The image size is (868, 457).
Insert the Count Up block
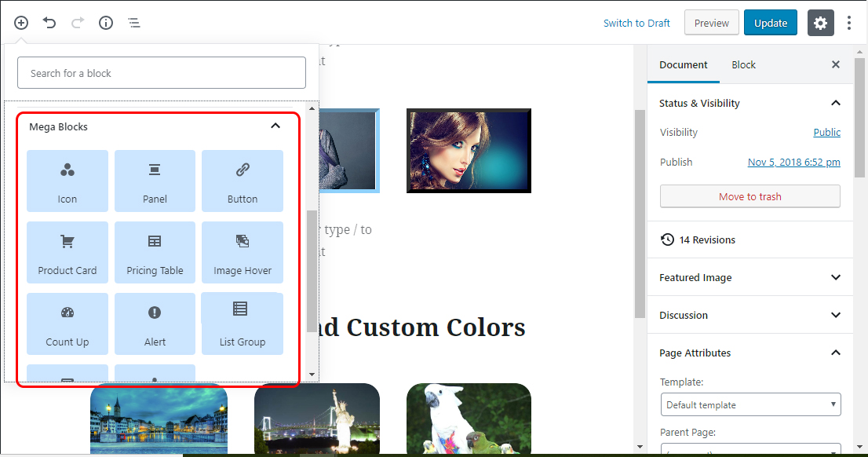67,324
